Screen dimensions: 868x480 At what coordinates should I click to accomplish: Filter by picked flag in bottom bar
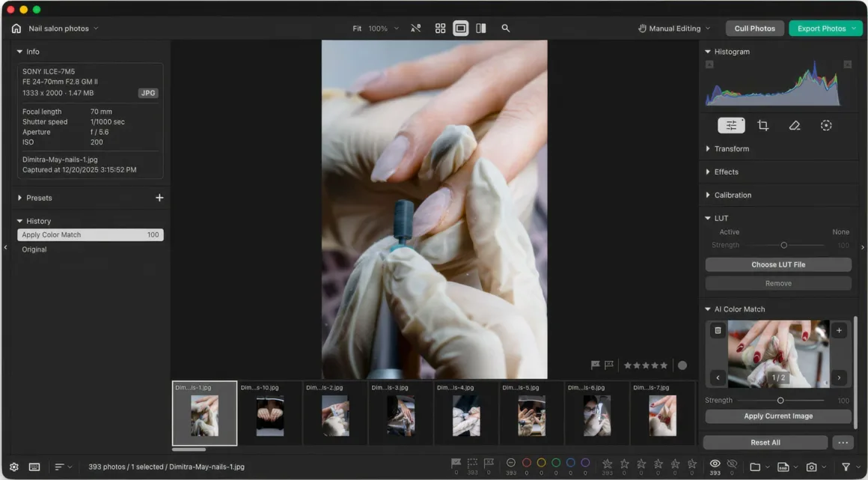coord(456,464)
